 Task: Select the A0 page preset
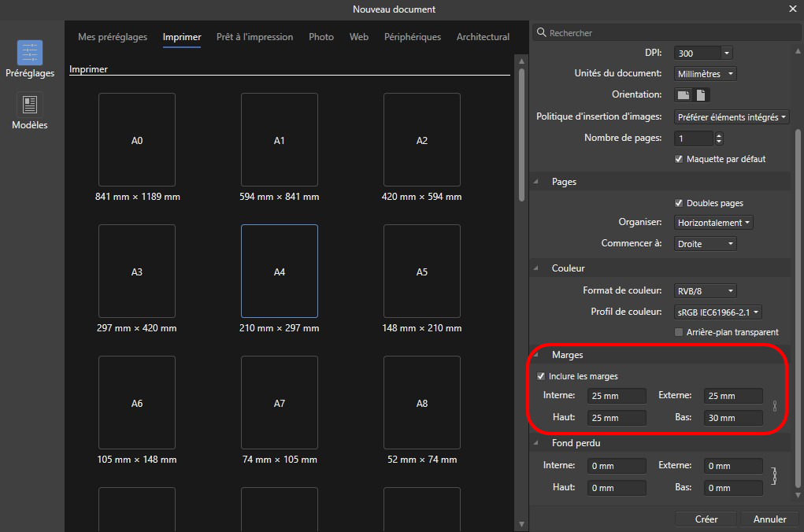click(137, 140)
